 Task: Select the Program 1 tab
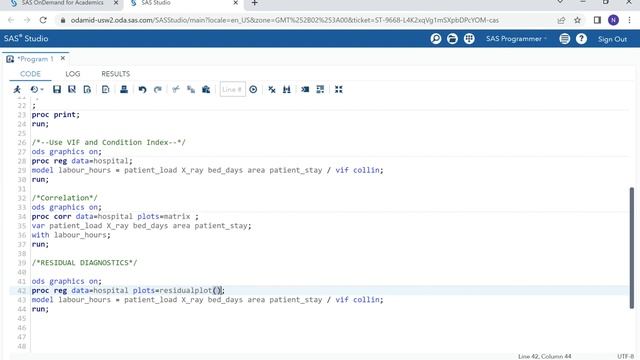pos(35,59)
